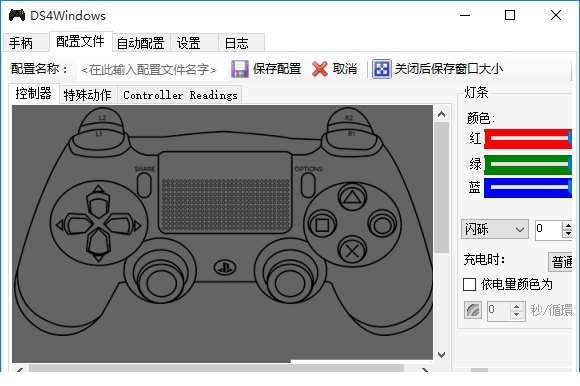
Task: Decrease the 秒/循環 spinner value
Action: 516,314
